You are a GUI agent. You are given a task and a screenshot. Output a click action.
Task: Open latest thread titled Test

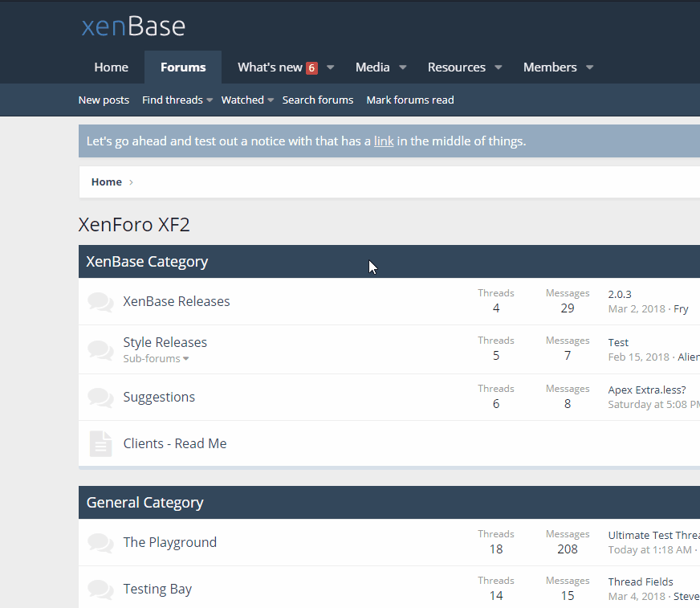click(618, 343)
